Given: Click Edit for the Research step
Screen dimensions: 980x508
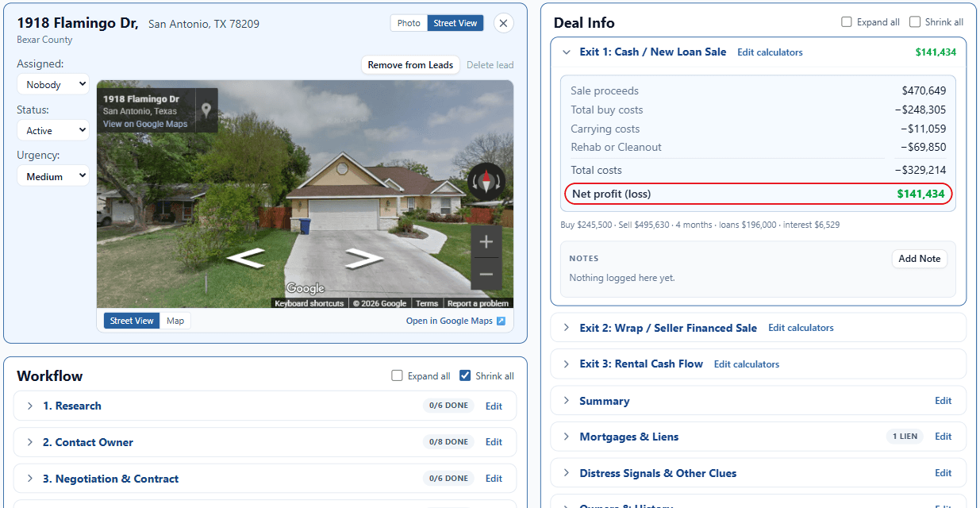Looking at the screenshot, I should point(494,406).
